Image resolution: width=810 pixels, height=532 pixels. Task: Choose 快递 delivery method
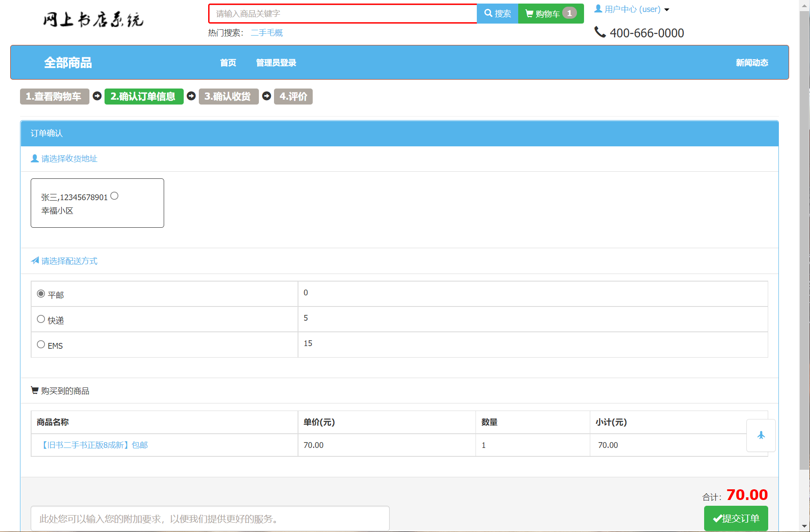coord(41,319)
